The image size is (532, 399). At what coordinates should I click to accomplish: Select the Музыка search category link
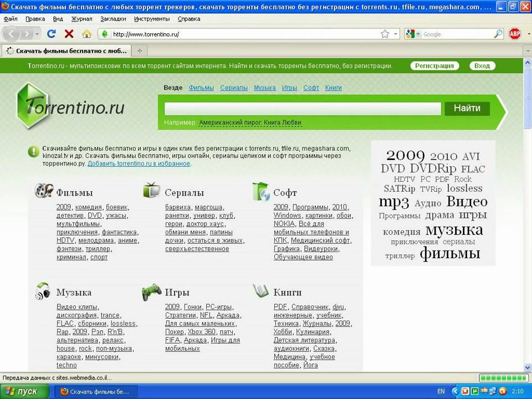click(265, 88)
